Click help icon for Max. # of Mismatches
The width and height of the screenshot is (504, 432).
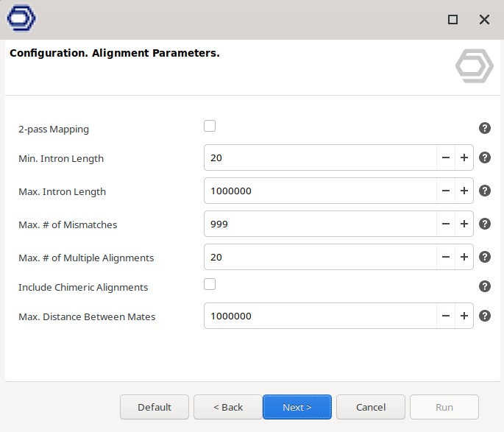[x=485, y=224]
